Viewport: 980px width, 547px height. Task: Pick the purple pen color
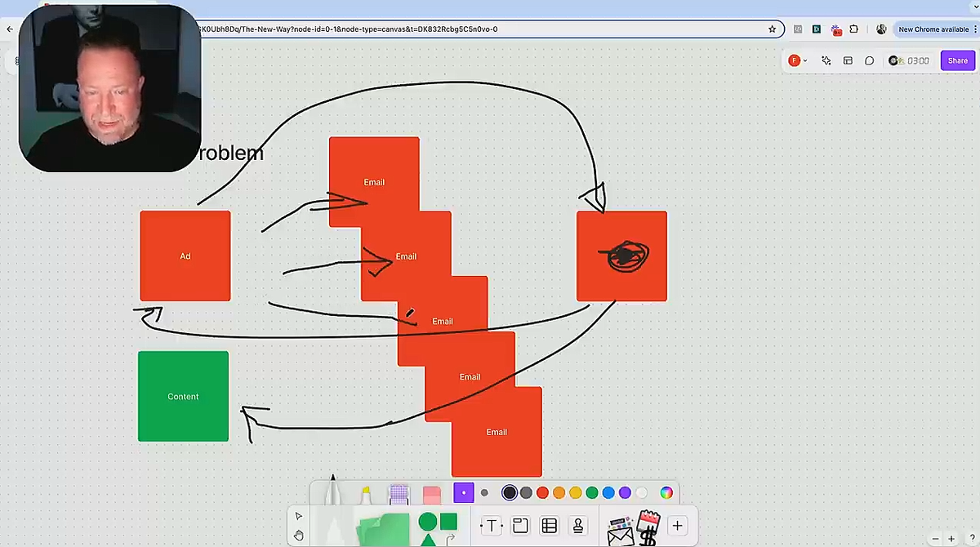click(x=625, y=492)
